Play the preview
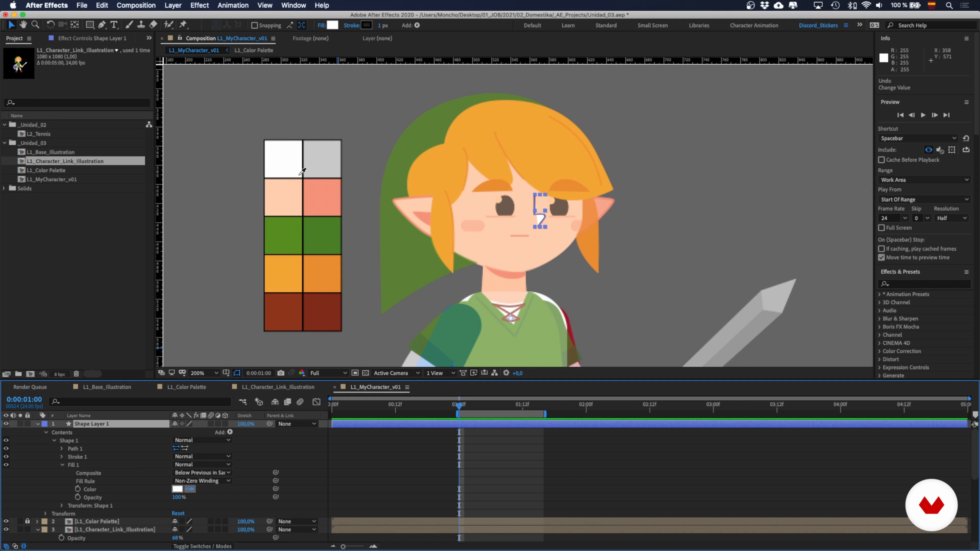980x551 pixels. pyautogui.click(x=923, y=115)
